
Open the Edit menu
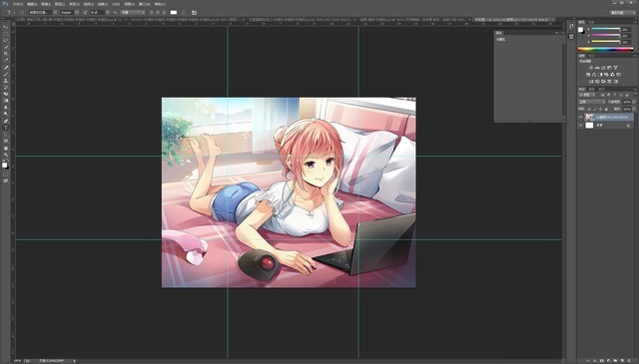coord(32,4)
